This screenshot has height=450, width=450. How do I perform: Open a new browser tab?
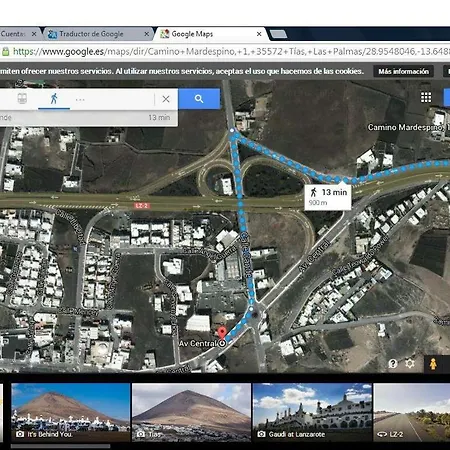point(278,34)
